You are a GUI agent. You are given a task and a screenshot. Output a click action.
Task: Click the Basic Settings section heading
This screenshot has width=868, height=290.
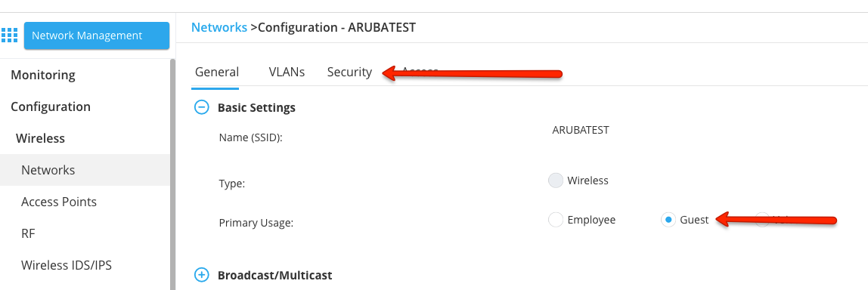(x=256, y=107)
